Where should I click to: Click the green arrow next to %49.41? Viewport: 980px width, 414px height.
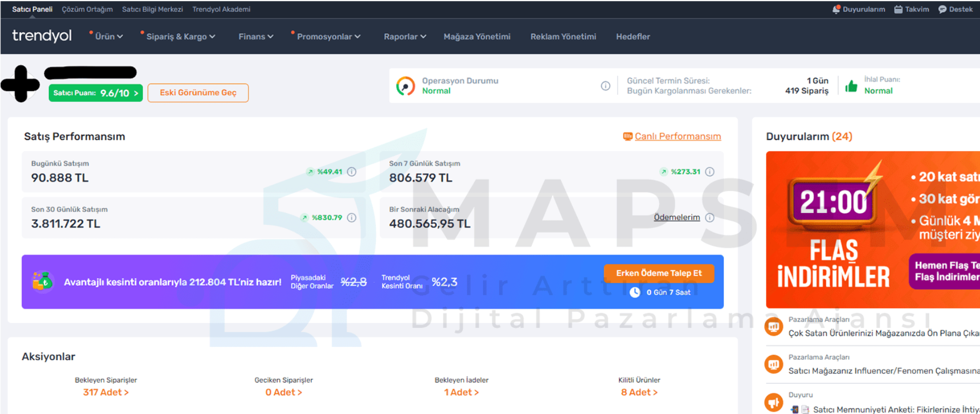[x=310, y=171]
